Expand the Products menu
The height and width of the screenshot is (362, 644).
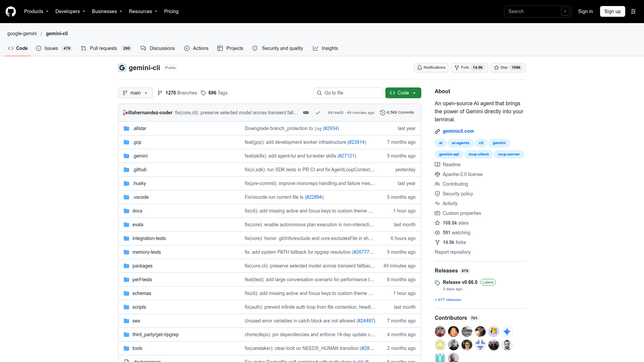tap(36, 11)
